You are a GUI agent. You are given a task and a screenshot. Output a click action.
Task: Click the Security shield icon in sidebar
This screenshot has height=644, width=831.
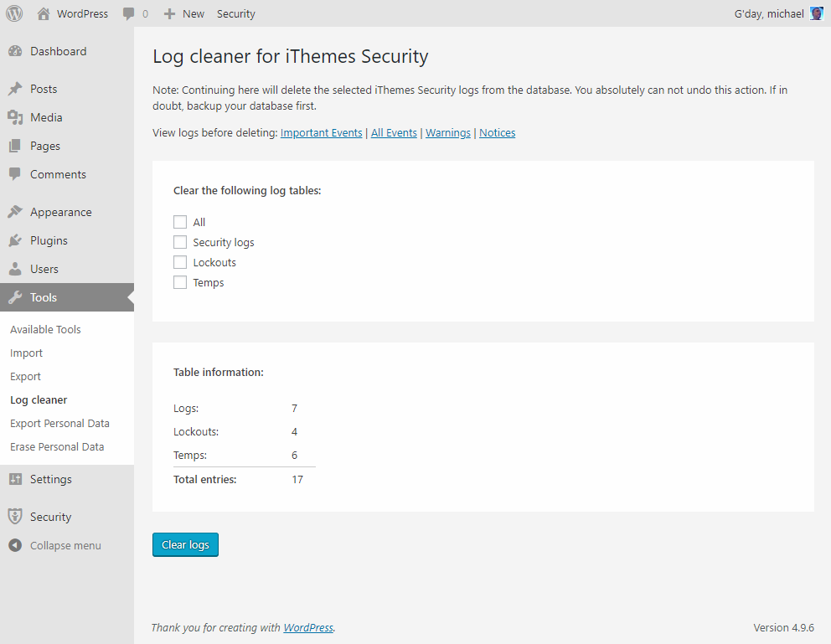15,517
